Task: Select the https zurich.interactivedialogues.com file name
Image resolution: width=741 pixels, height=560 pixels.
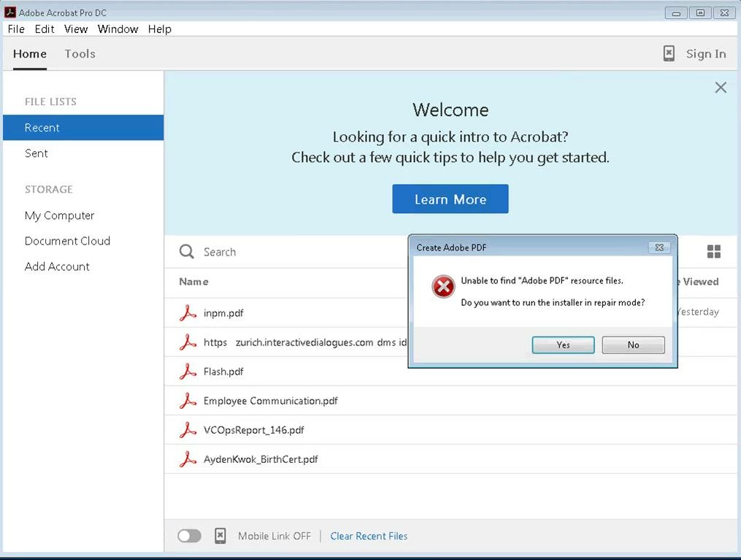Action: click(305, 342)
